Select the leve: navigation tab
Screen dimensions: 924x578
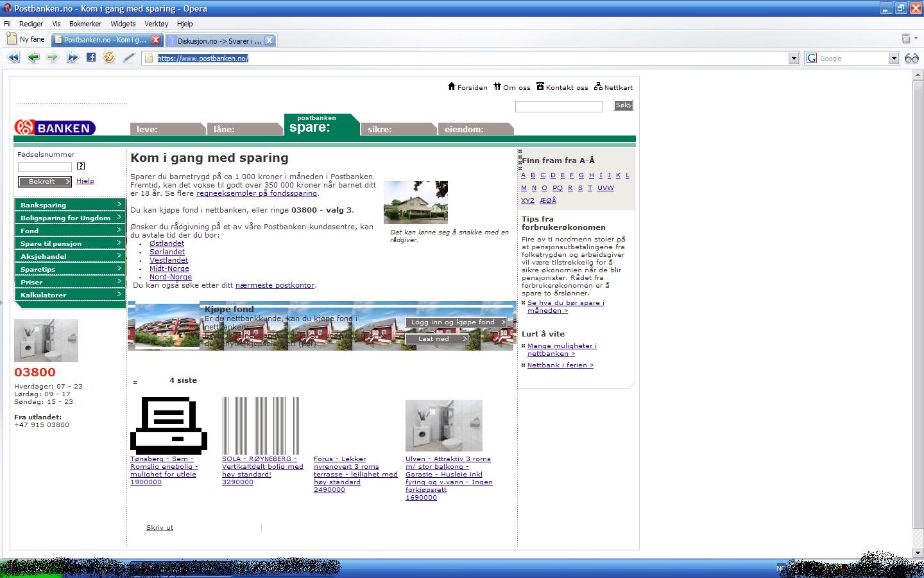click(x=168, y=129)
